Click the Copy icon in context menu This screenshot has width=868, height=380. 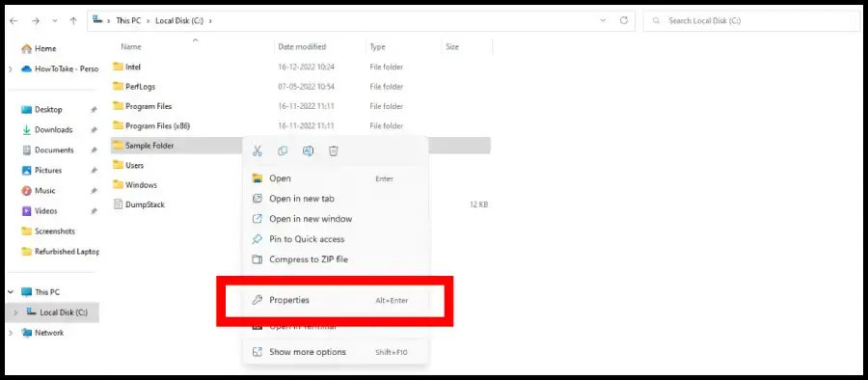[283, 150]
